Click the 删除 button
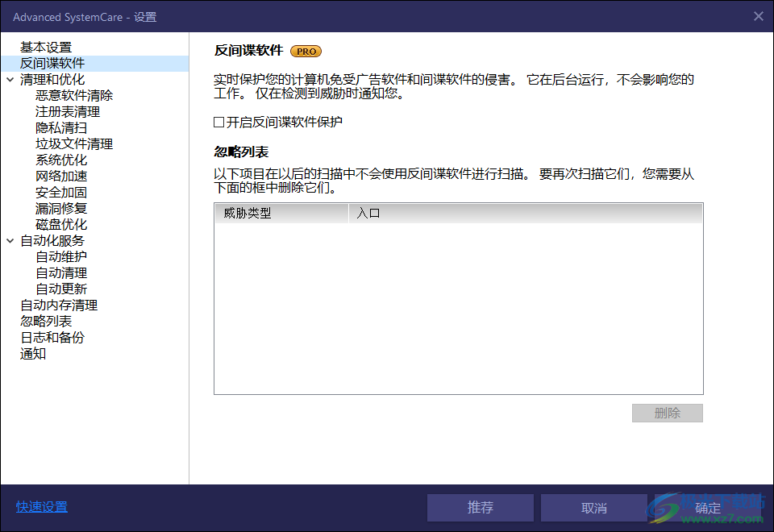 click(x=668, y=413)
